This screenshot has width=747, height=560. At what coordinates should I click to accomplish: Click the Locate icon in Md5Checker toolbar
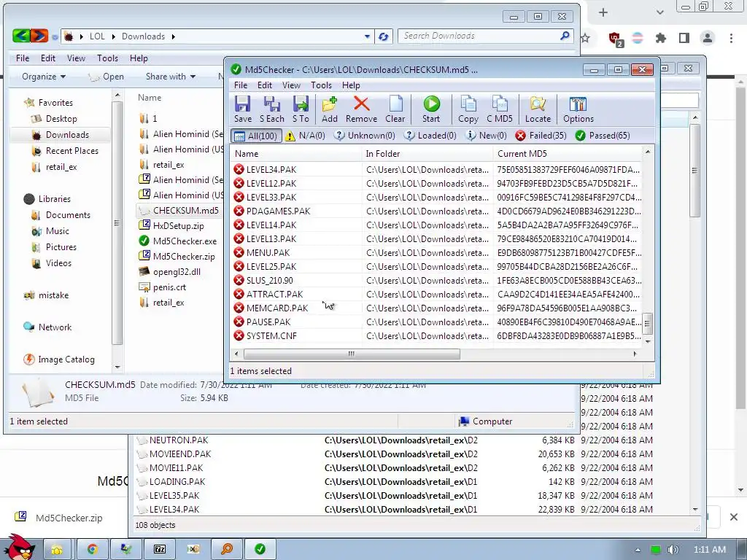538,109
